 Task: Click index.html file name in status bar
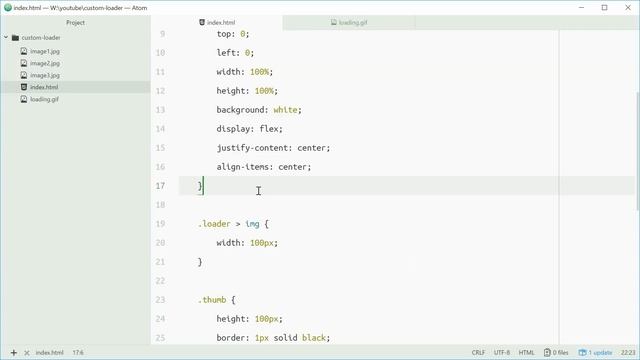click(49, 353)
